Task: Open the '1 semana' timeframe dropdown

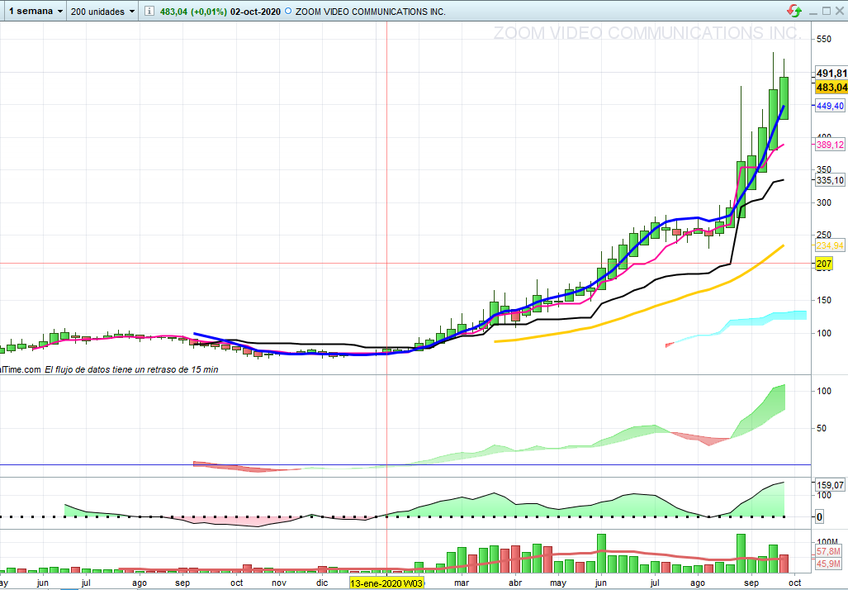Action: point(36,11)
